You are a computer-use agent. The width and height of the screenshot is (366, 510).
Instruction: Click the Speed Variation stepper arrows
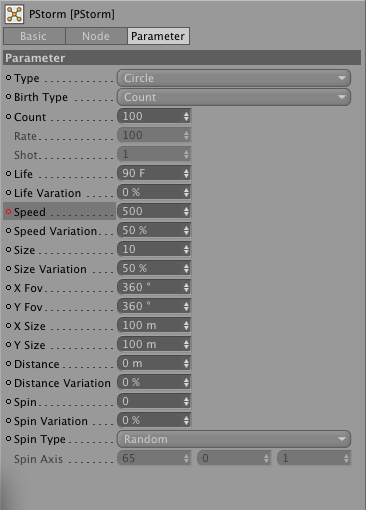[186, 230]
